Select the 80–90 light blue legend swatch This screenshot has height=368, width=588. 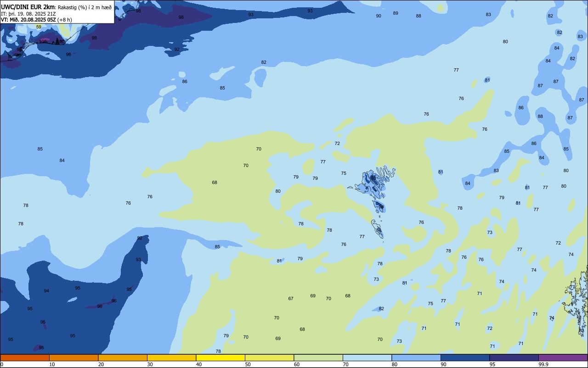tap(416, 357)
